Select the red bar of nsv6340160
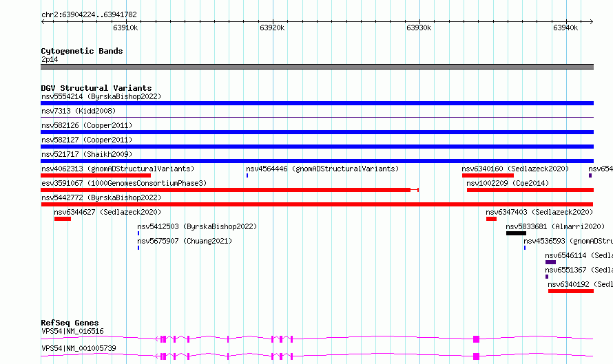This screenshot has height=364, width=613. (x=488, y=175)
